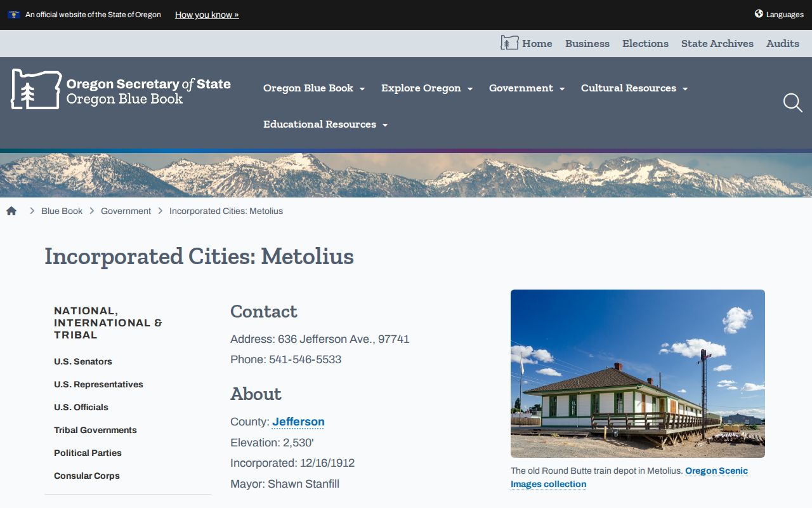Open the site search magnifier icon

pos(792,103)
